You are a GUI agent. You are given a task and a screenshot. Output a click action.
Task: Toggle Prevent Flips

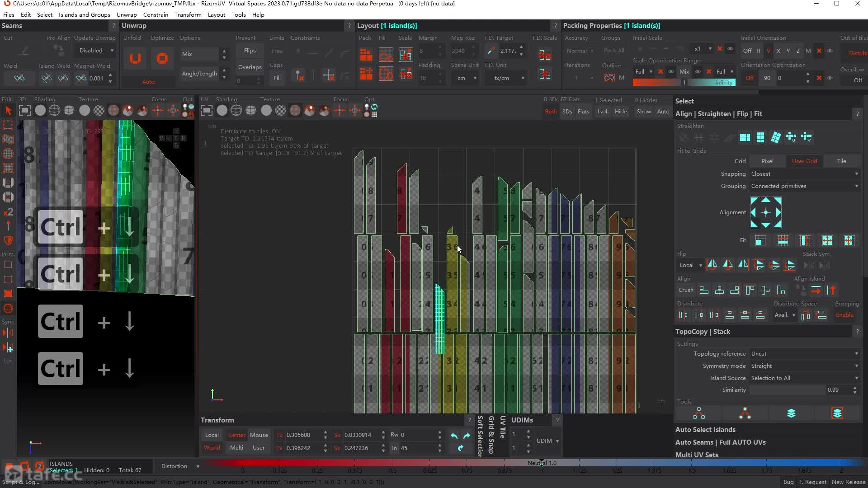pos(250,51)
